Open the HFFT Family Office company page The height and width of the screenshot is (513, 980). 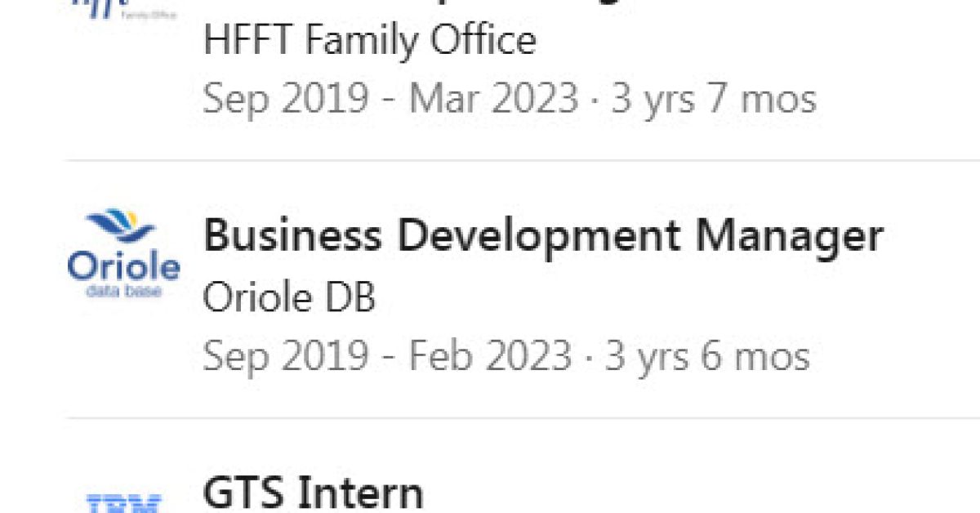tap(369, 40)
